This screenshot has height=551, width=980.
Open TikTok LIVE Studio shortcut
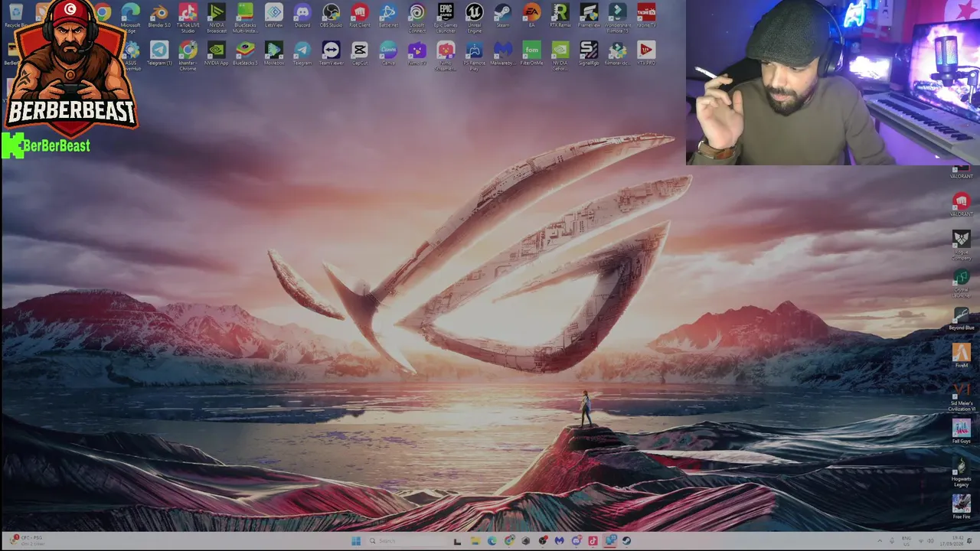pyautogui.click(x=188, y=18)
